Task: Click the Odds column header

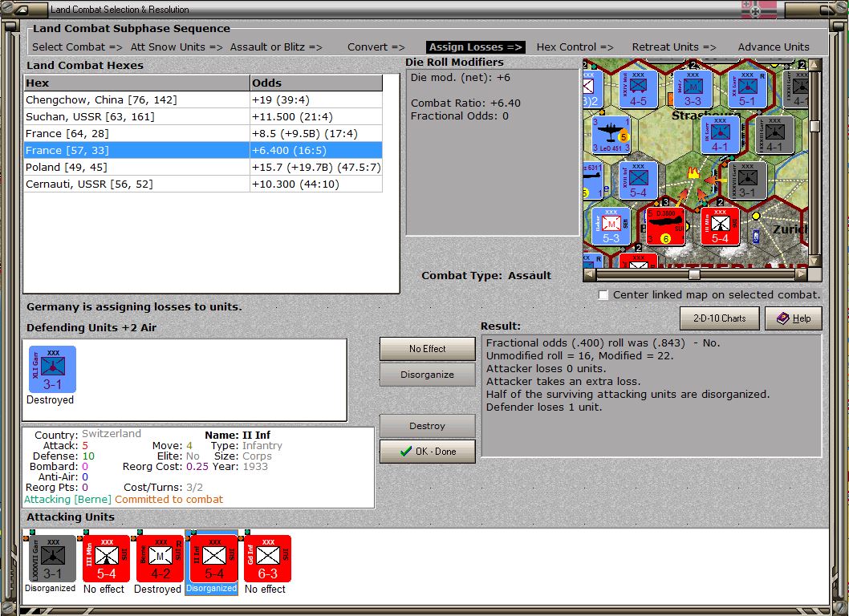Action: pyautogui.click(x=316, y=83)
